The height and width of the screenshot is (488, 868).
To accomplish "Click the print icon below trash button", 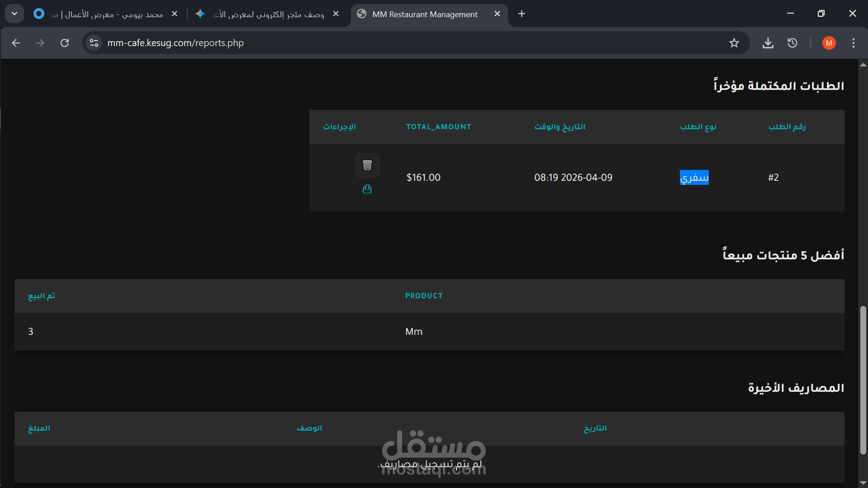I will (367, 189).
